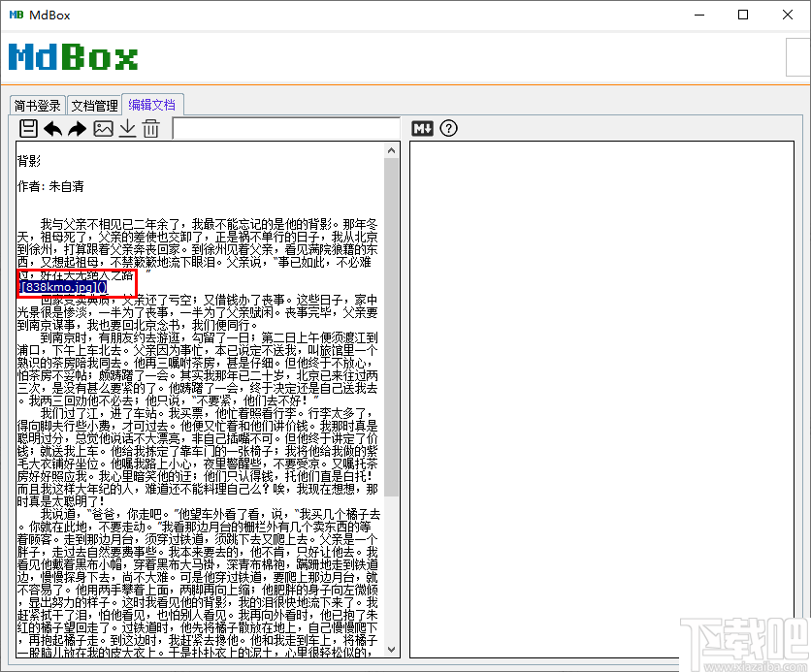Viewport: 811px width, 672px height.
Task: Click the scrollbar up arrow in the editor
Action: [x=392, y=149]
